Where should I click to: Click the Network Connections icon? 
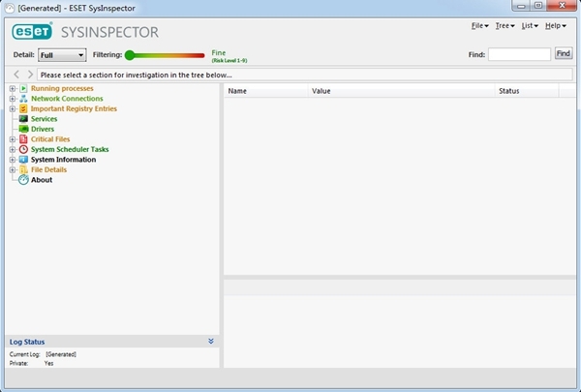[x=23, y=99]
